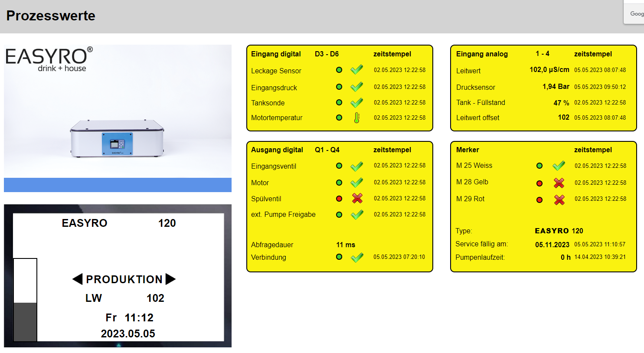Click the Prozesswerte page heading

(x=51, y=16)
